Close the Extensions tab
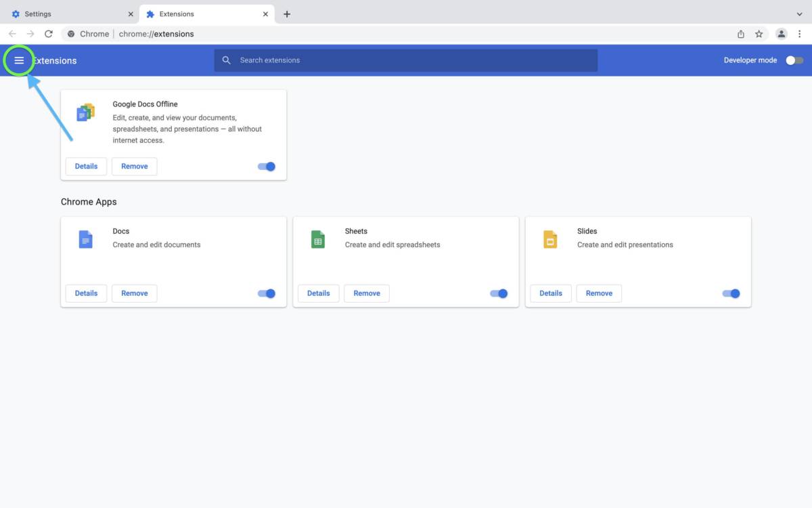 [266, 14]
